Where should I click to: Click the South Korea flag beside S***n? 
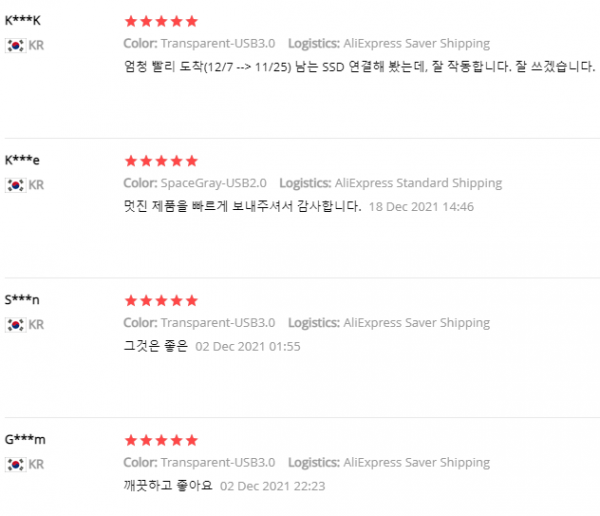[16, 325]
